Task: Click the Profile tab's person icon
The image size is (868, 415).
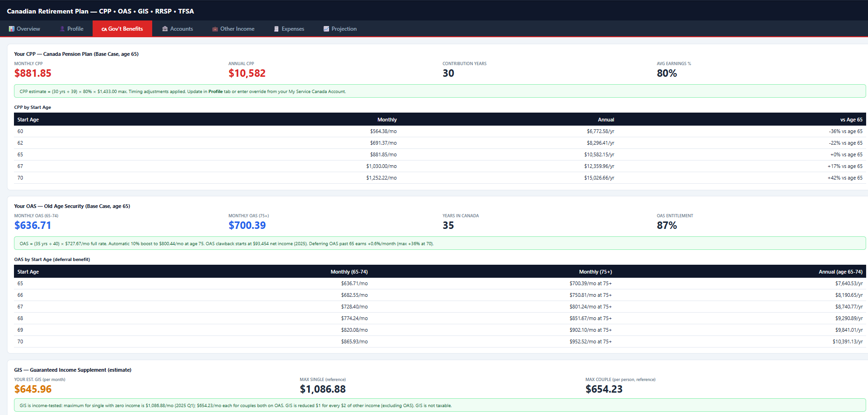Action: [x=62, y=29]
